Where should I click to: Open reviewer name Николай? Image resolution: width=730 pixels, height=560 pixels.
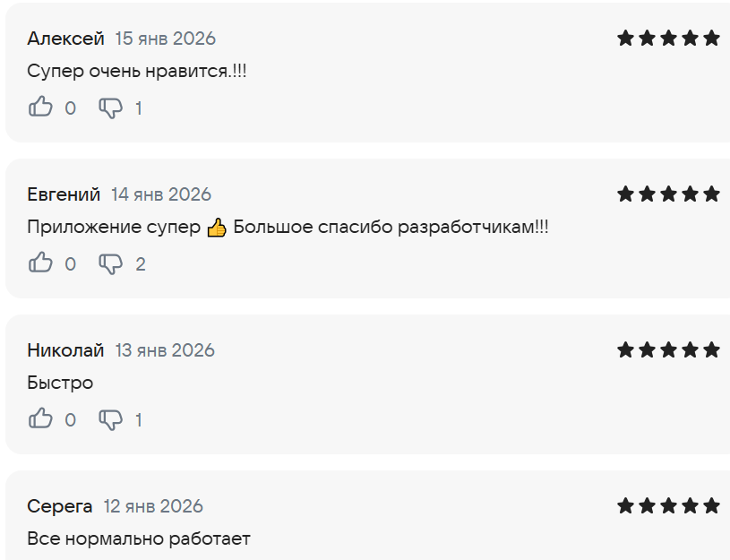65,350
